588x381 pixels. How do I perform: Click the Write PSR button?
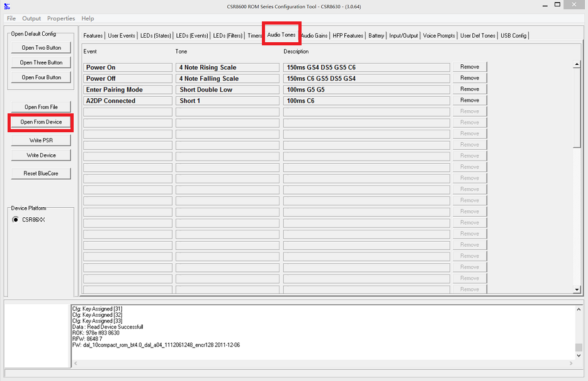coord(41,140)
